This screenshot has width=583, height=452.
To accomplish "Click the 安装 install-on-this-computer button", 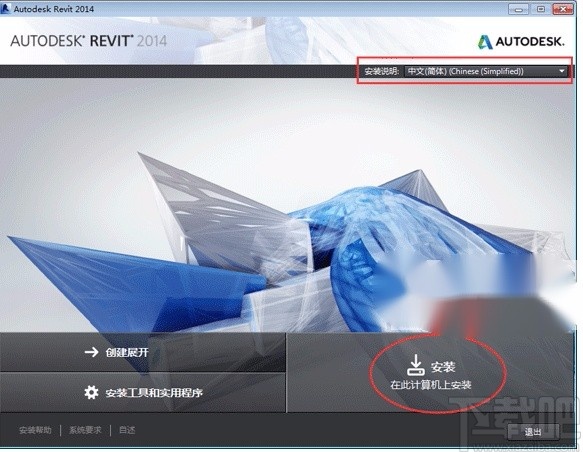I will pos(431,372).
